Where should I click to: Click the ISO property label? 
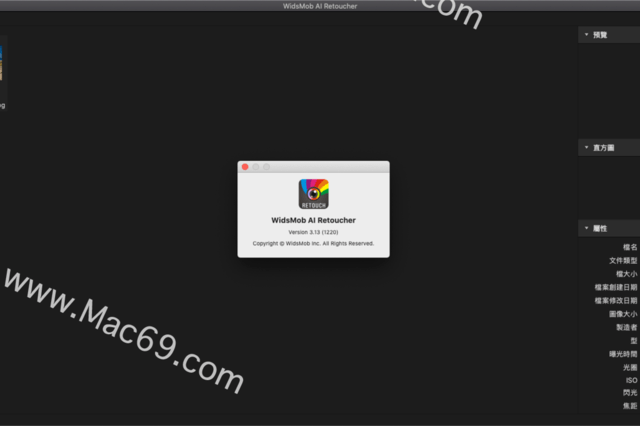[x=631, y=380]
